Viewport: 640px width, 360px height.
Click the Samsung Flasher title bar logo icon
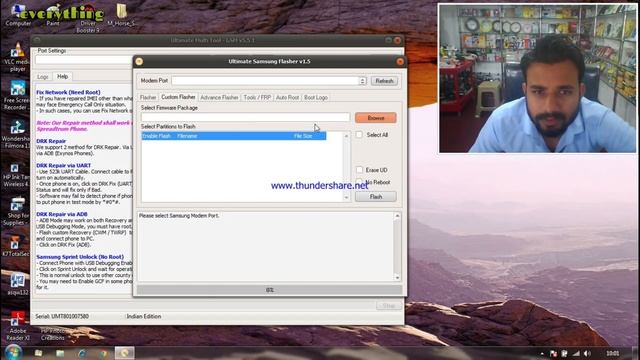point(139,61)
